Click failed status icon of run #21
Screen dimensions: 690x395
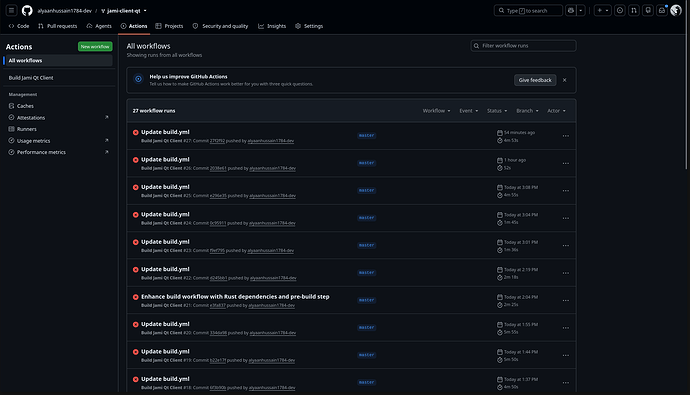click(136, 297)
